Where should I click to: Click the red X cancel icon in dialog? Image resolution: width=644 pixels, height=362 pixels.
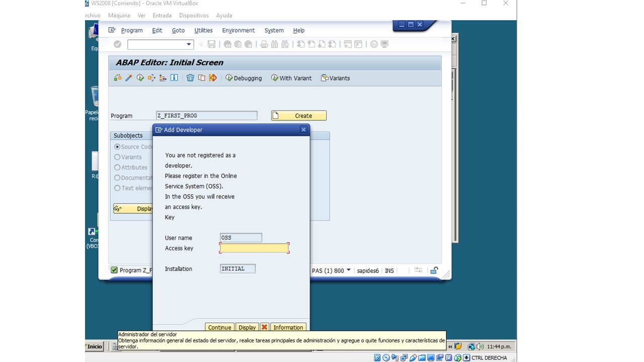(x=264, y=327)
